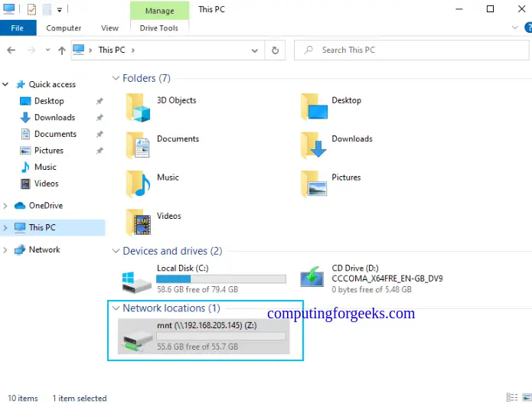This screenshot has width=532, height=404.
Task: Expand the ribbon with the chevron
Action: 514,28
